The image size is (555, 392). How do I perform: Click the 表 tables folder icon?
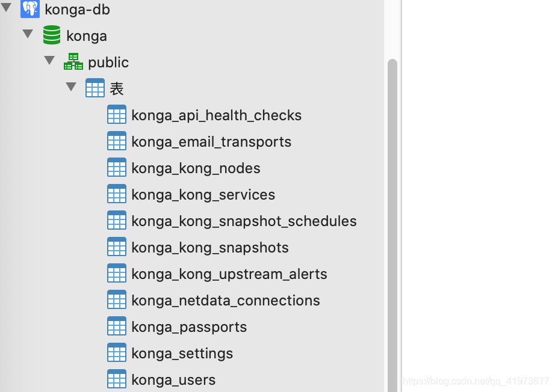click(95, 88)
